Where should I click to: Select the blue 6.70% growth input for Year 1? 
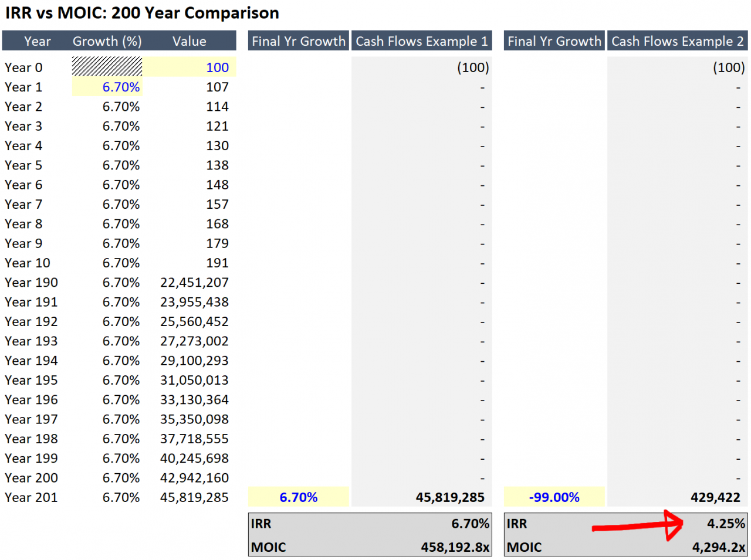click(x=121, y=87)
